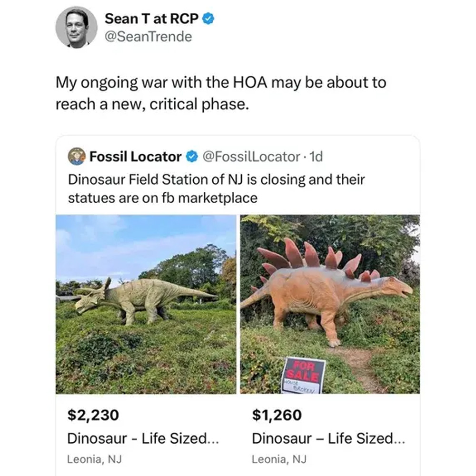
Task: Click the Fossil Locator verified badge
Action: coord(191,156)
